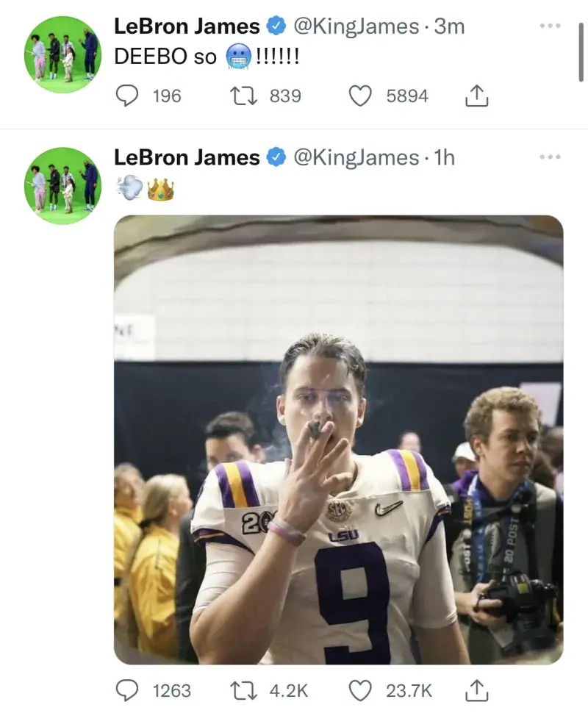Screen dimensions: 588x713
Task: Share the photo tweet
Action: pos(478,690)
